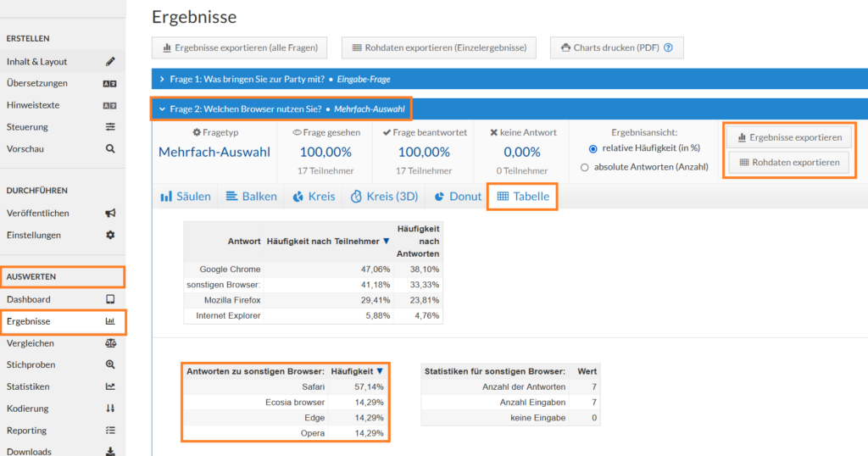868x456 pixels.
Task: Click the scales icon next to Vergleichen
Action: 110,343
